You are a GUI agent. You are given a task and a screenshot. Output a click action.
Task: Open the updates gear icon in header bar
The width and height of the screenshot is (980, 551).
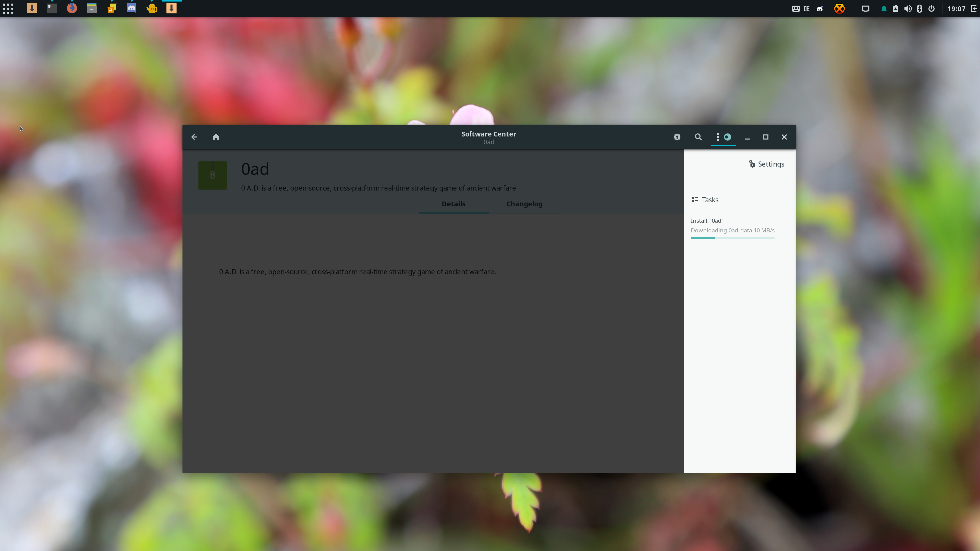click(677, 137)
